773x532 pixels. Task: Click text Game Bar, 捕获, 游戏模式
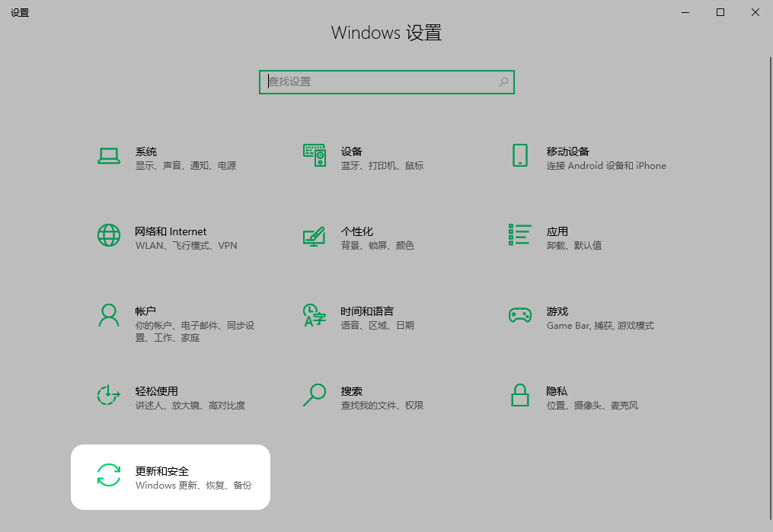click(x=600, y=325)
